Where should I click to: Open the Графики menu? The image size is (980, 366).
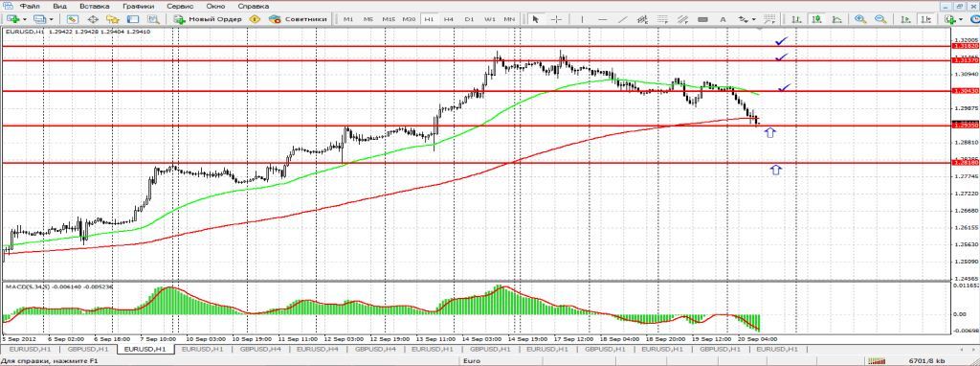[x=140, y=5]
